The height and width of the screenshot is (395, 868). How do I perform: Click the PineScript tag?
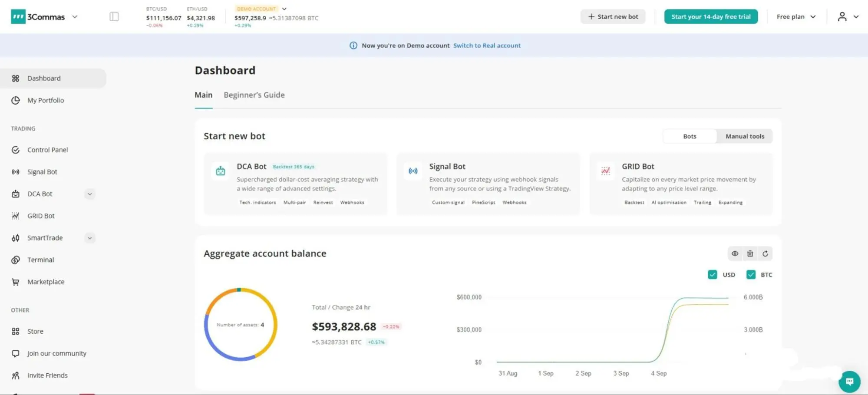tap(483, 203)
